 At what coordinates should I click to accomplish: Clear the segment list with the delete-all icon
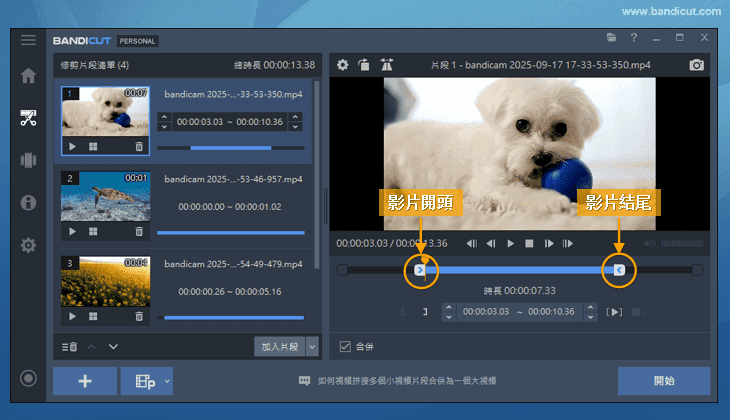[70, 346]
